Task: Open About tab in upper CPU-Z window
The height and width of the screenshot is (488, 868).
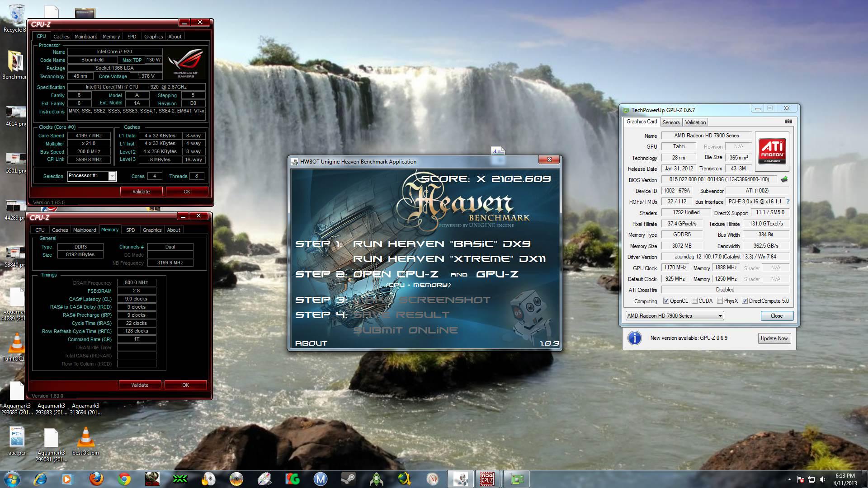Action: click(x=175, y=37)
